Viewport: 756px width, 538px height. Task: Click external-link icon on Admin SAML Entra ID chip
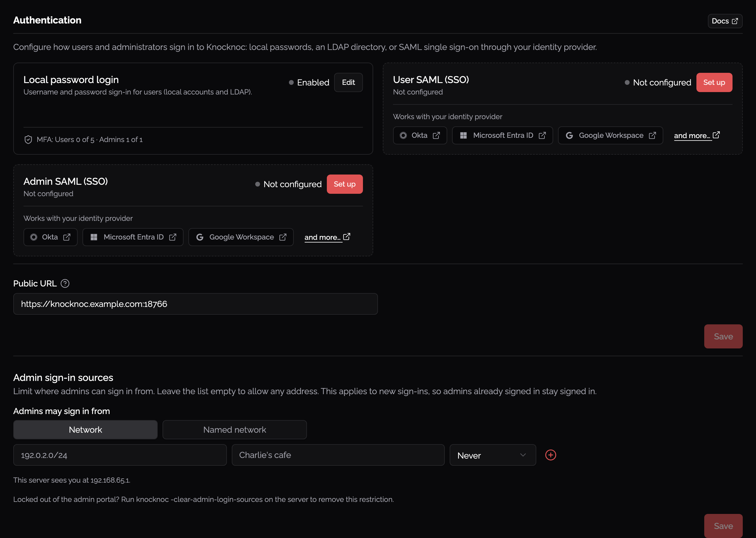click(x=173, y=237)
